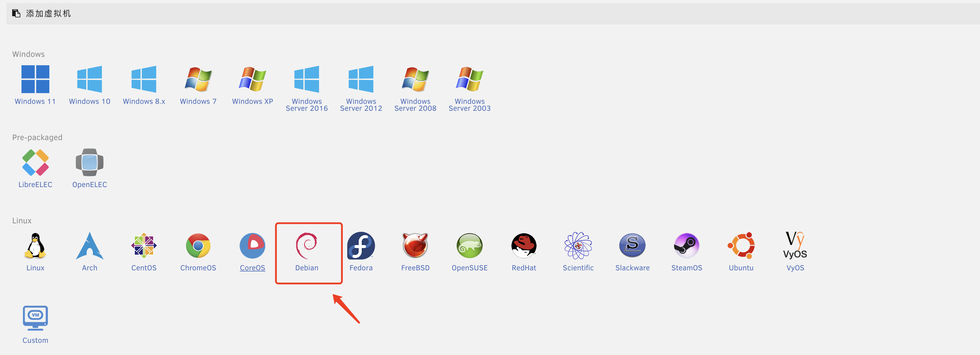The height and width of the screenshot is (355, 980).
Task: Click the Windows 10 text link
Action: (89, 102)
